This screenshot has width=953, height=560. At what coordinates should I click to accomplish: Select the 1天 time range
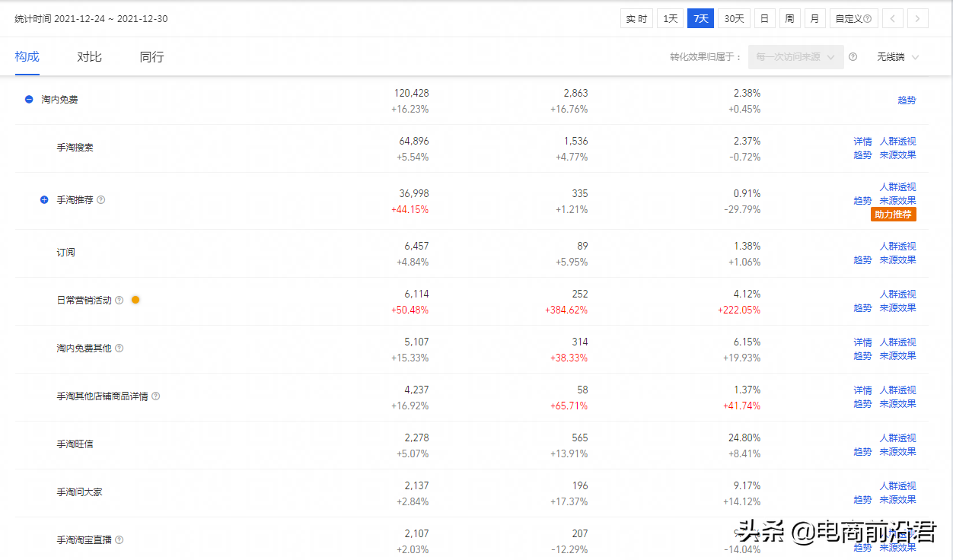click(670, 19)
